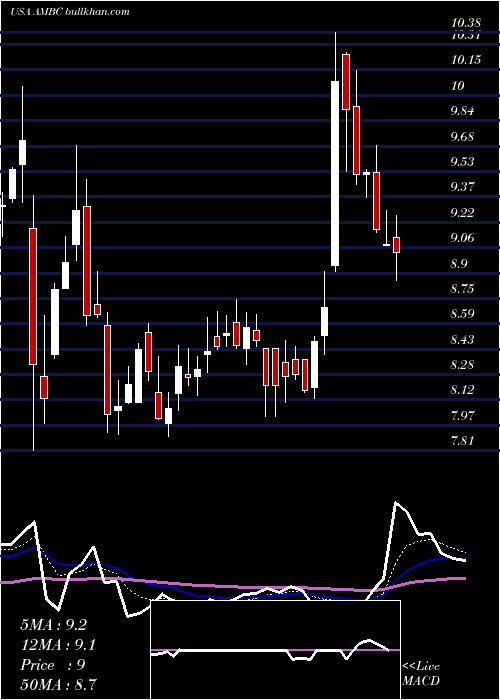Click the 8.28 price axis label

(x=463, y=365)
